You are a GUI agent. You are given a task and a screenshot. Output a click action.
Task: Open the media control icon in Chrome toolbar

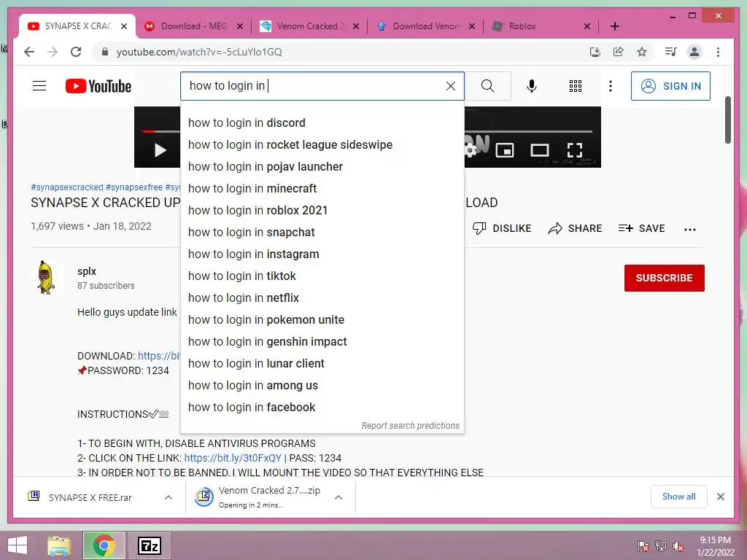point(671,52)
